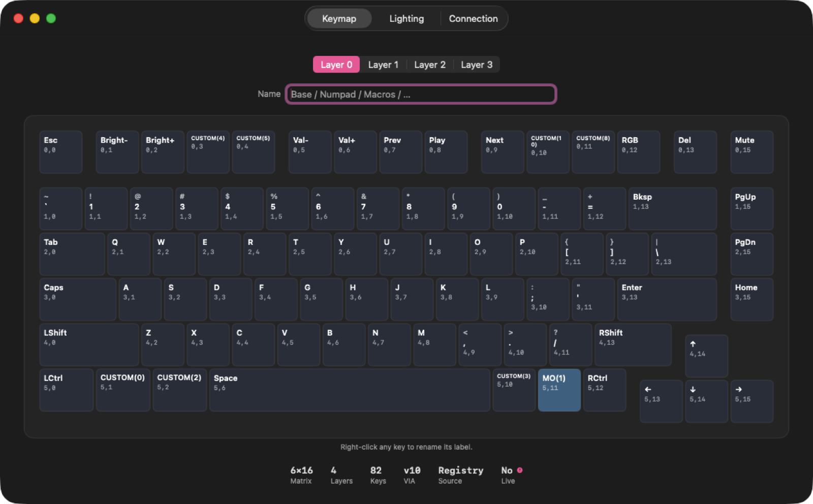Image resolution: width=813 pixels, height=504 pixels.
Task: Click the Play media key
Action: [446, 152]
